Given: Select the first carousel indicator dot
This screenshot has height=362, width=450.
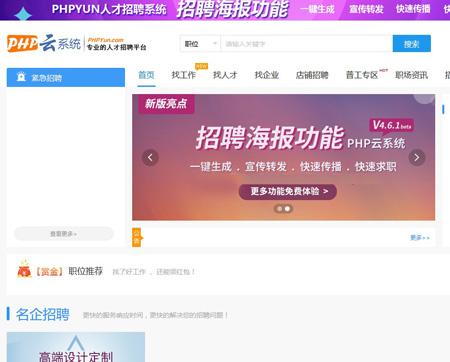Looking at the screenshot, I should click(x=279, y=209).
